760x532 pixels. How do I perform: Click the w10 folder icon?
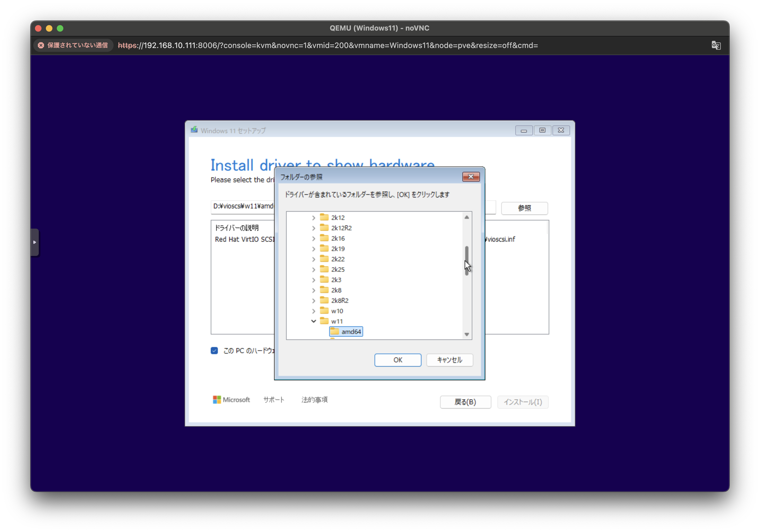click(x=324, y=311)
